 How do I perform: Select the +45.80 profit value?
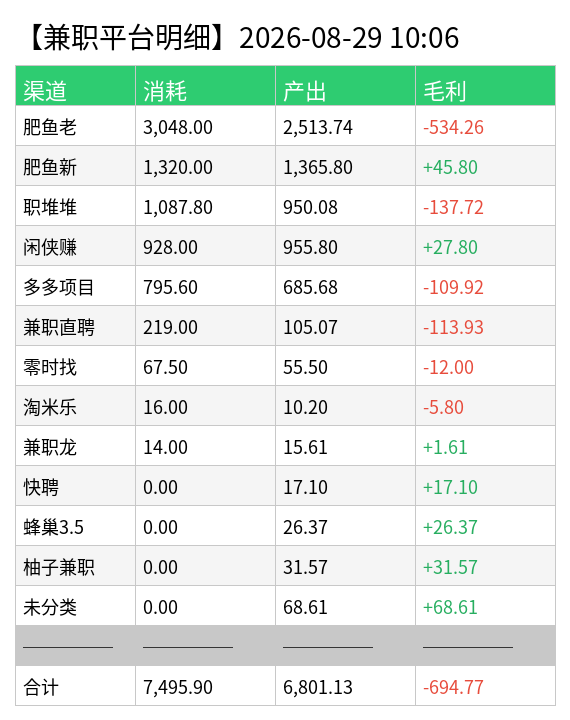point(450,167)
